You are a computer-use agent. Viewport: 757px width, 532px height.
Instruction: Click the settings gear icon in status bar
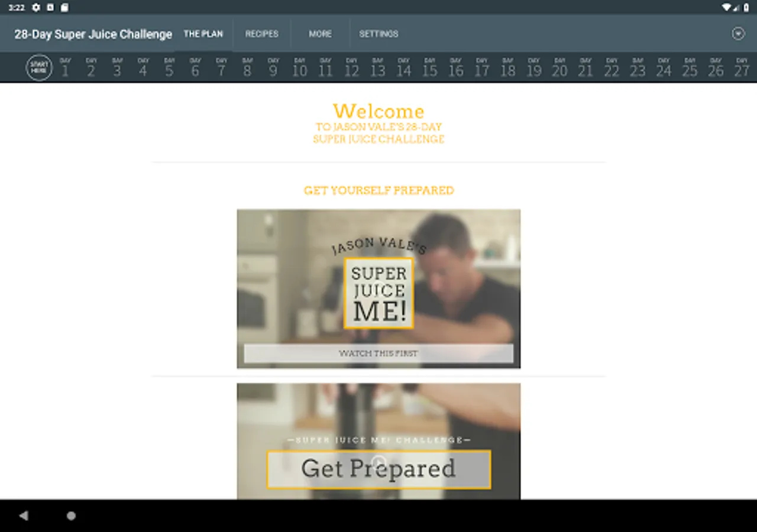click(36, 8)
